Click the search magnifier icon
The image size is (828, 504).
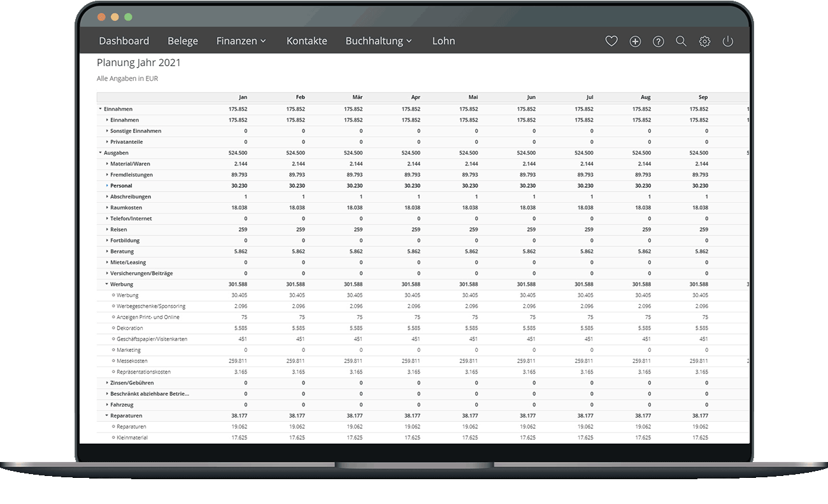681,41
